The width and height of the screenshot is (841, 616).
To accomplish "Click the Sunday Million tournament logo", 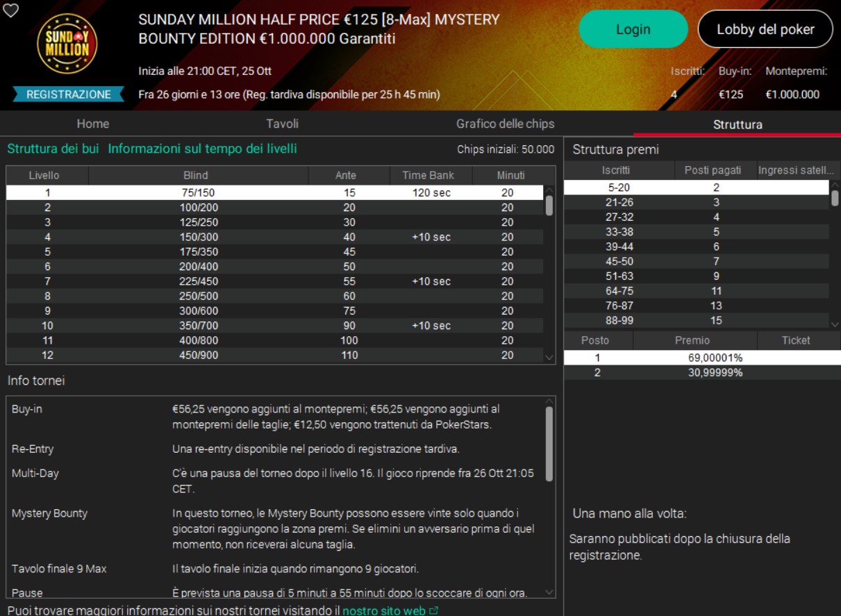I will coord(67,43).
